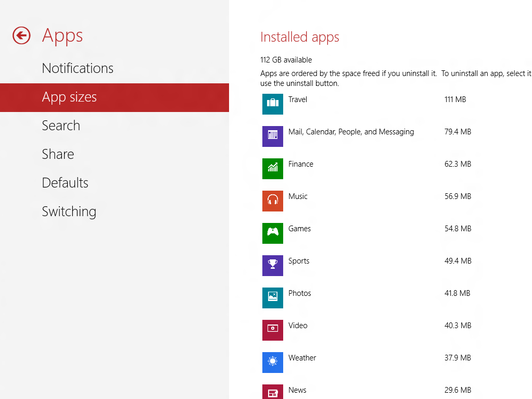
Task: Select the Finance chart icon
Action: pos(272,168)
